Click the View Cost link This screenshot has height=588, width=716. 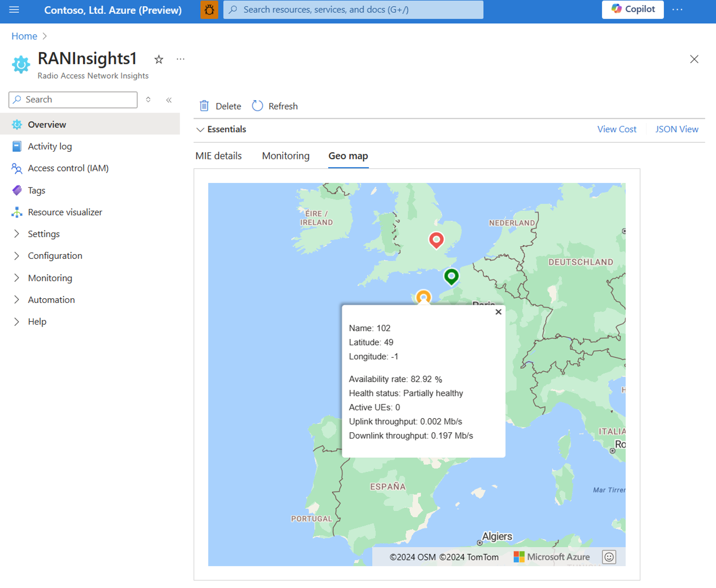pos(617,129)
